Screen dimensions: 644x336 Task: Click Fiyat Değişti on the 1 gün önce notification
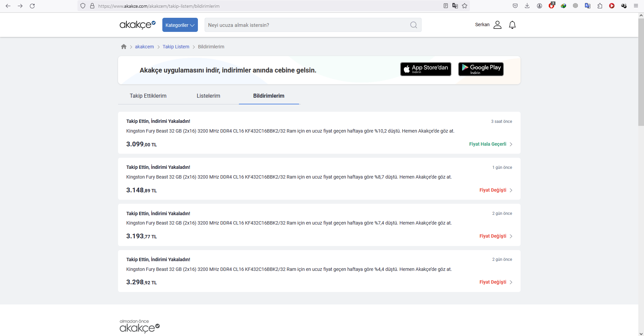[493, 190]
